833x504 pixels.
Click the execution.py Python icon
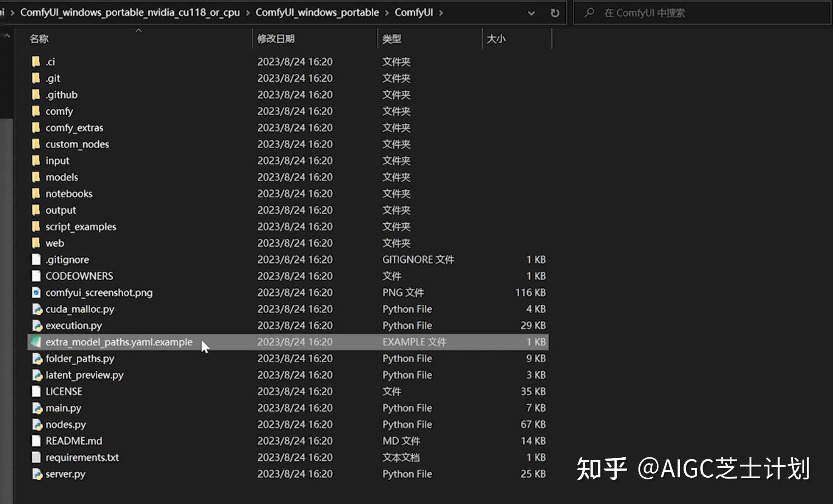click(x=37, y=325)
